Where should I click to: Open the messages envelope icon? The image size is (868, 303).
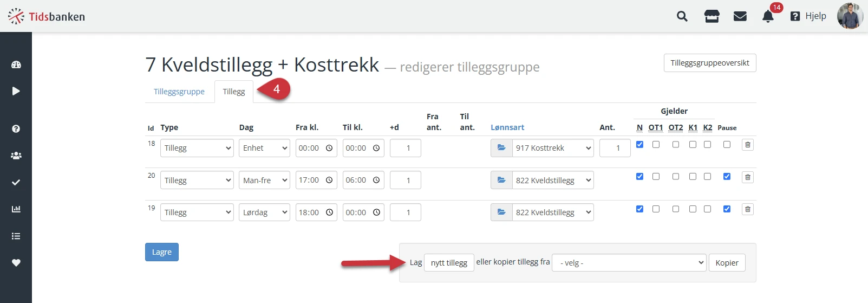tap(740, 16)
